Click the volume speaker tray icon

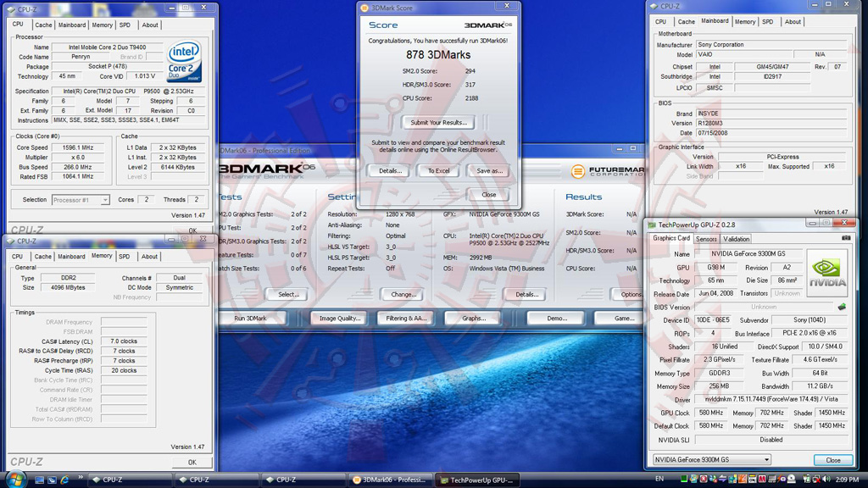click(826, 479)
